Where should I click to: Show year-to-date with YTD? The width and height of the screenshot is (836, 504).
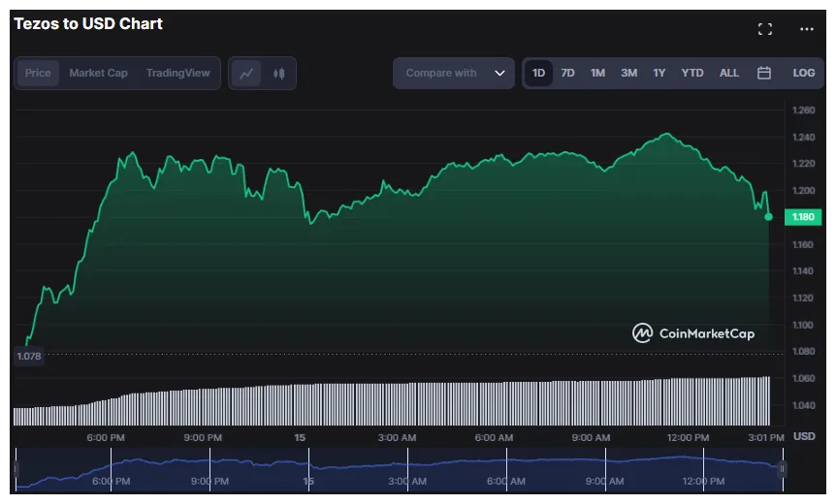click(692, 73)
